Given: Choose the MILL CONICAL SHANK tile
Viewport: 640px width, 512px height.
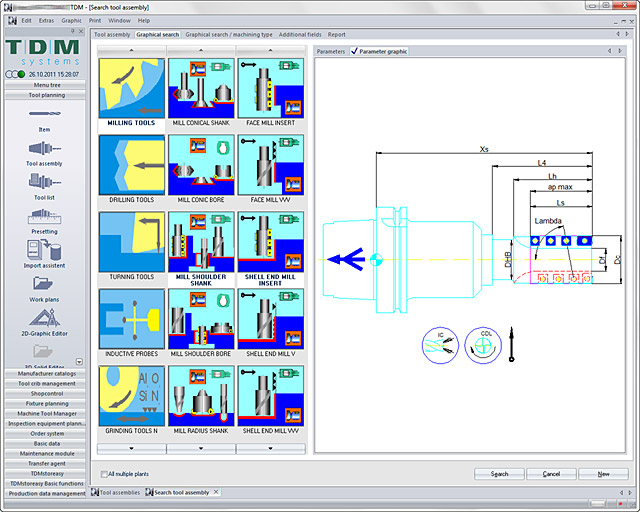Looking at the screenshot, I should 201,88.
